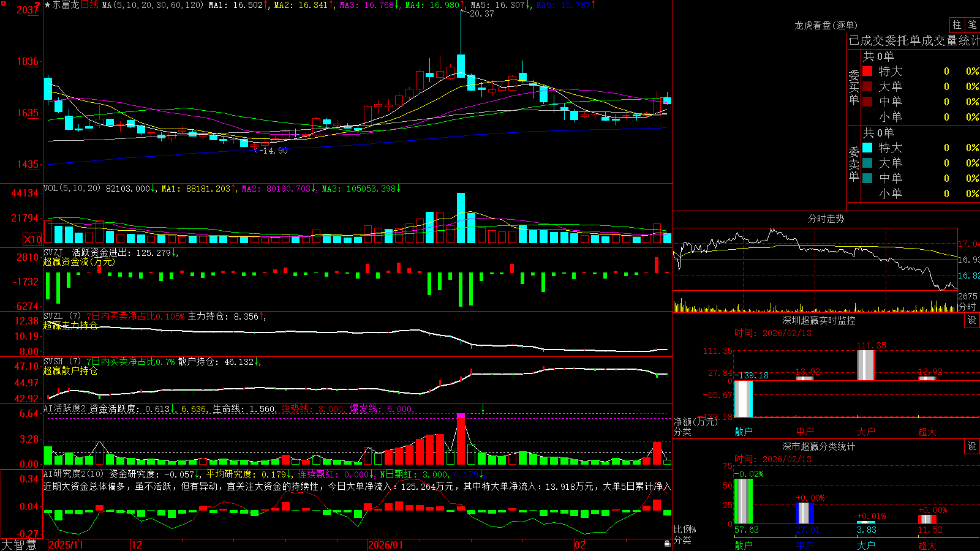Click the VOL(5,10,20) indicator label
This screenshot has height=551, width=980.
pyautogui.click(x=72, y=189)
